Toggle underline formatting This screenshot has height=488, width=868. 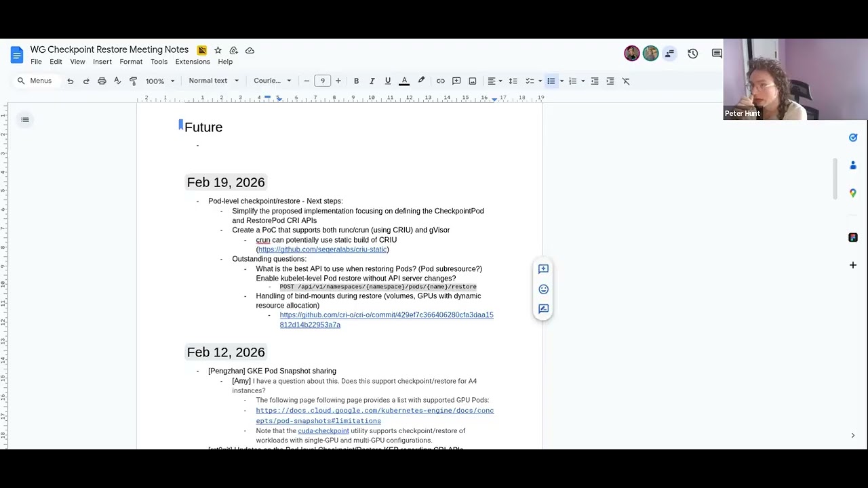[x=388, y=81]
